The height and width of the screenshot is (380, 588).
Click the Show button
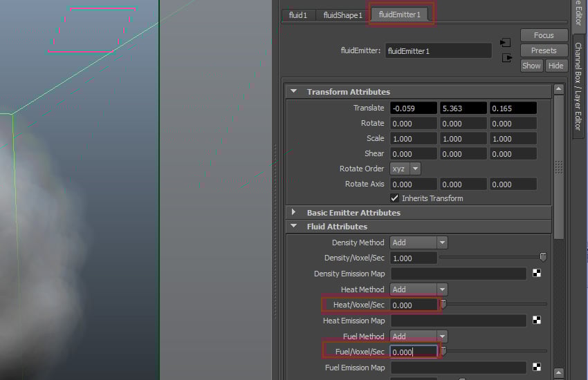pyautogui.click(x=531, y=66)
